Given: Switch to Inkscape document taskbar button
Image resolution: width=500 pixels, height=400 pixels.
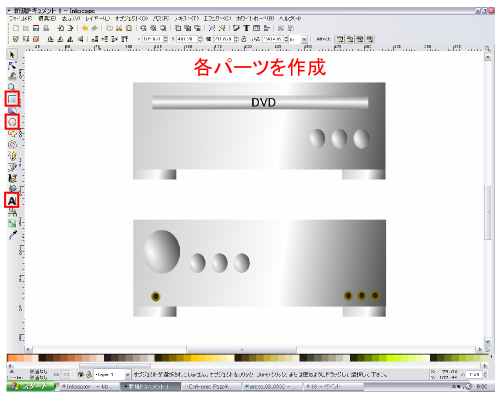Looking at the screenshot, I should point(150,387).
